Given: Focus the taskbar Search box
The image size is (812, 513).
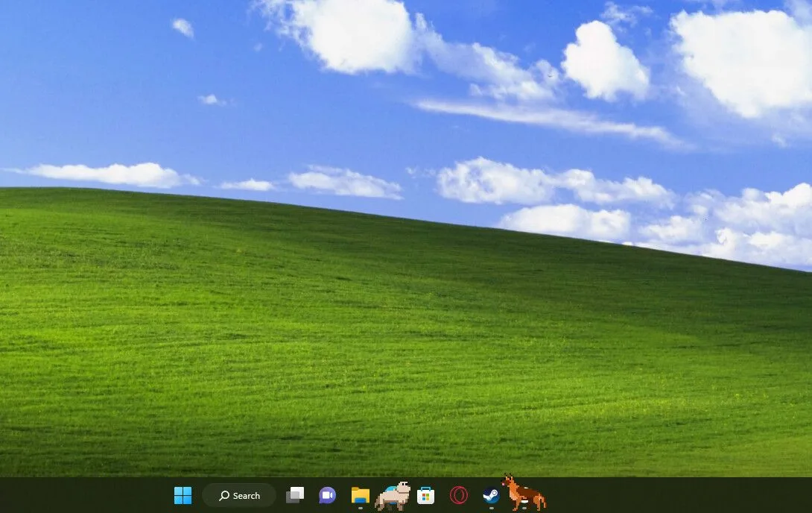Looking at the screenshot, I should [x=239, y=496].
